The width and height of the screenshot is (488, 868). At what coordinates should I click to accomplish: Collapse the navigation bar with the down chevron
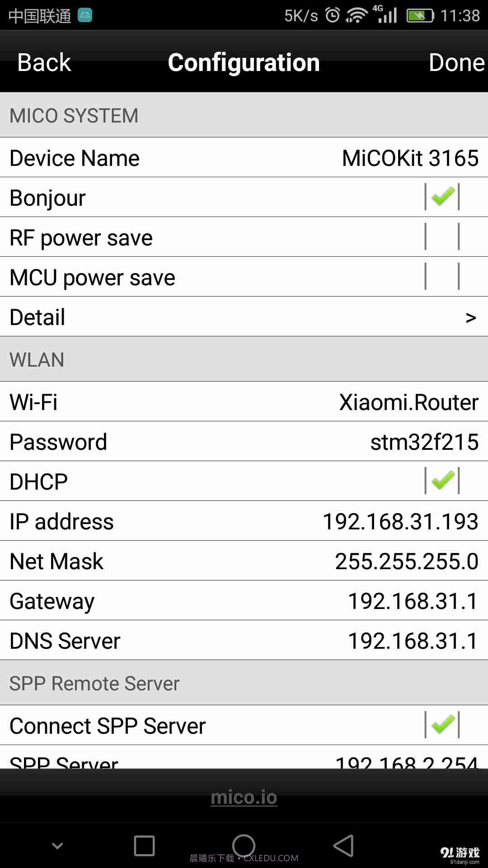pos(57,846)
